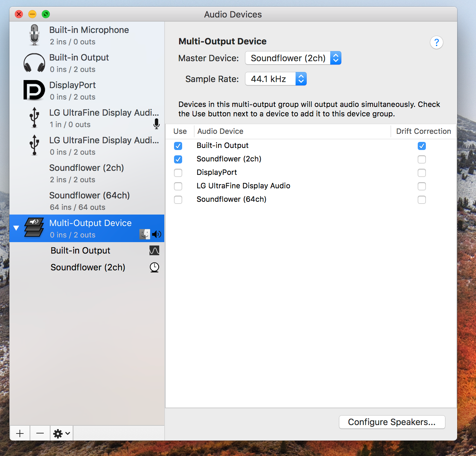Enable Use checkbox for LG UltraFine Display Audio
476x456 pixels.
pos(178,186)
